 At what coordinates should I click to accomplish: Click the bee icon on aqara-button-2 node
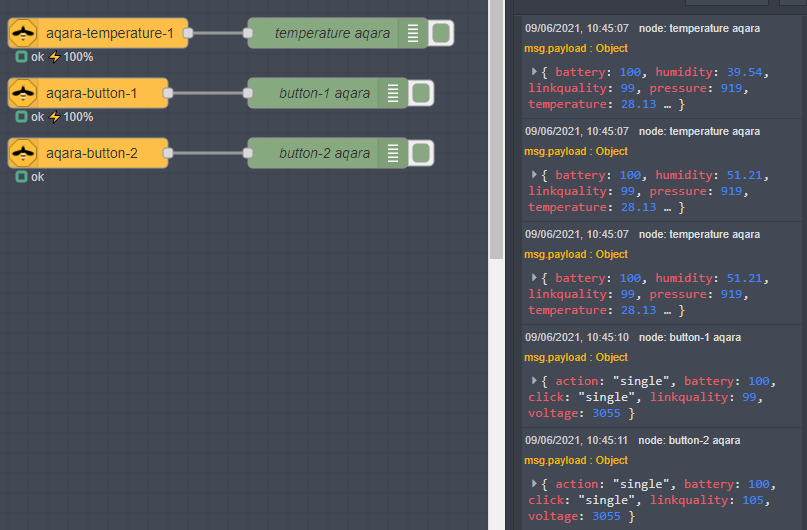click(22, 153)
